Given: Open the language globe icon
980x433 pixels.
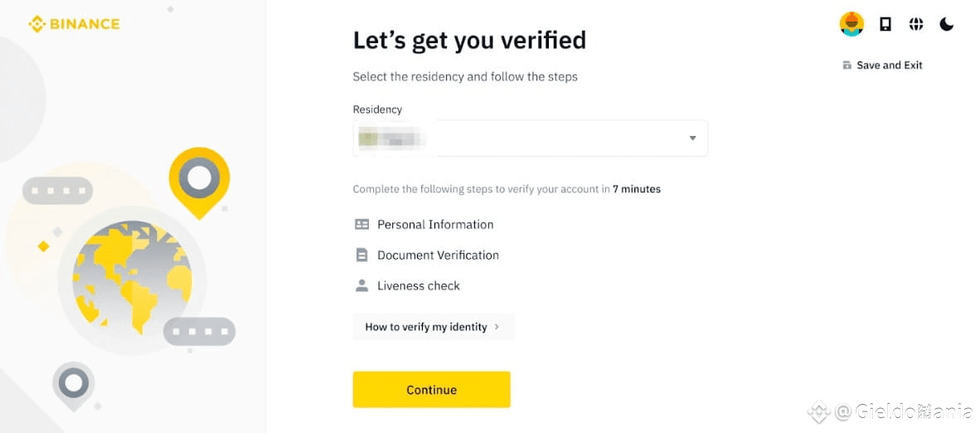Looking at the screenshot, I should coord(916,24).
